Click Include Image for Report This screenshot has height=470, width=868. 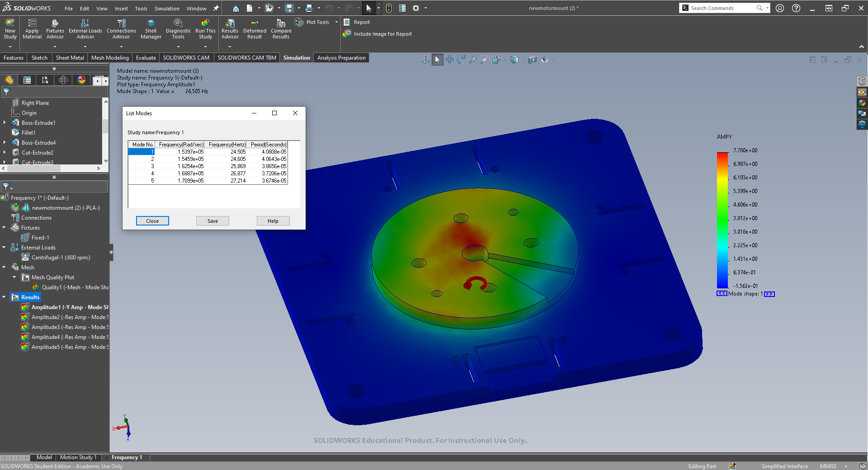point(378,34)
